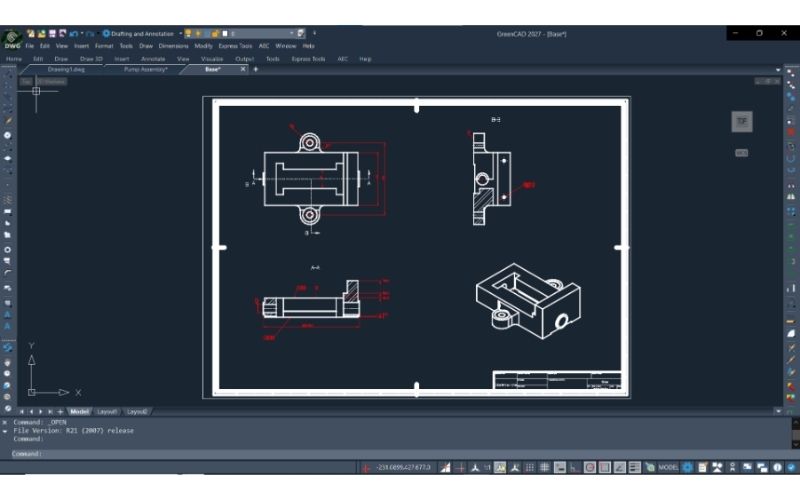Click the WCS label below view cube
Screen dimensions: 800x500
(741, 153)
